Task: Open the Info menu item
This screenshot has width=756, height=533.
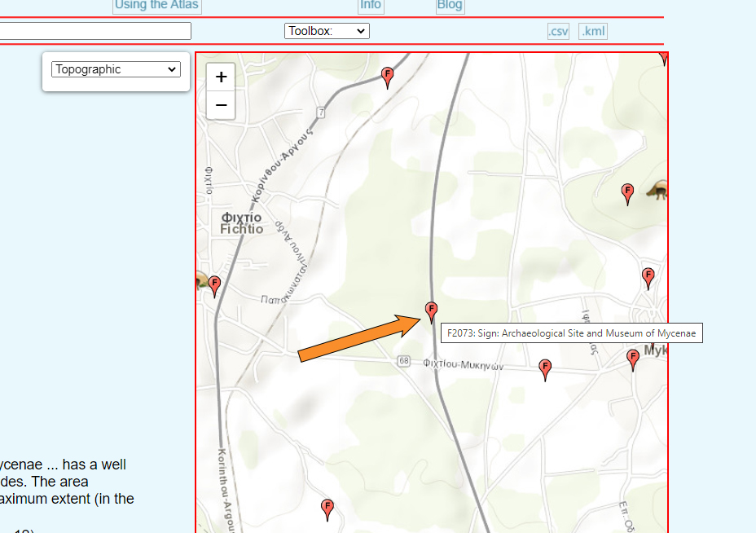Action: pyautogui.click(x=371, y=5)
